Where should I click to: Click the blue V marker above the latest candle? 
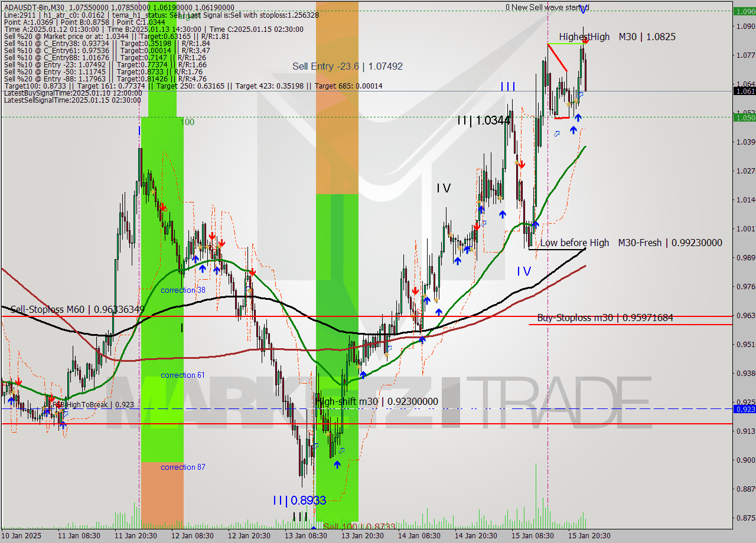click(x=583, y=9)
